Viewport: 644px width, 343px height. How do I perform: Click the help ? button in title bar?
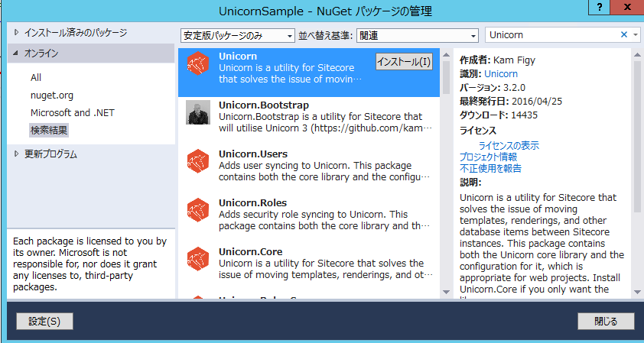point(600,7)
